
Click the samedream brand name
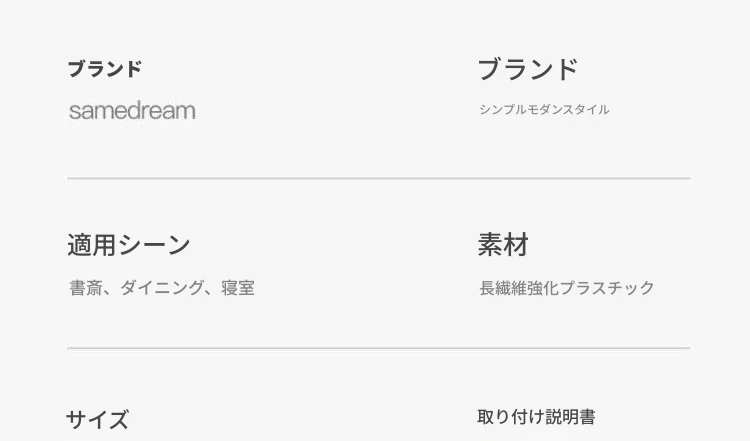coord(132,111)
